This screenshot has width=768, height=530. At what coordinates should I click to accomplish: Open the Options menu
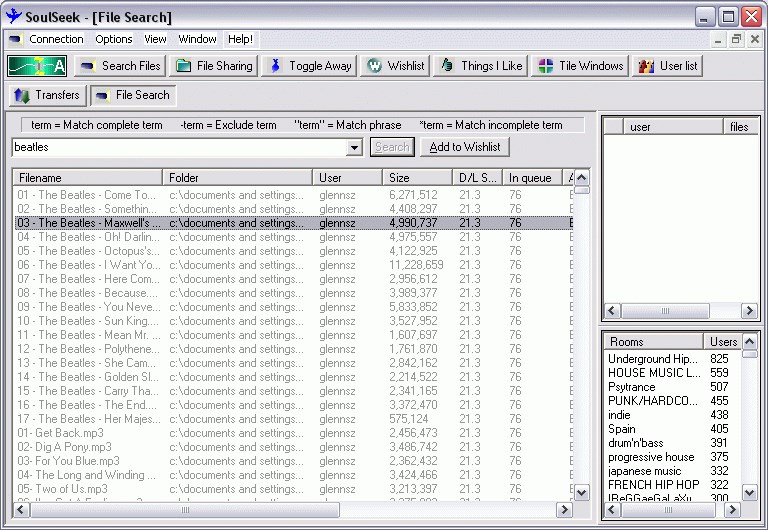pyautogui.click(x=114, y=39)
